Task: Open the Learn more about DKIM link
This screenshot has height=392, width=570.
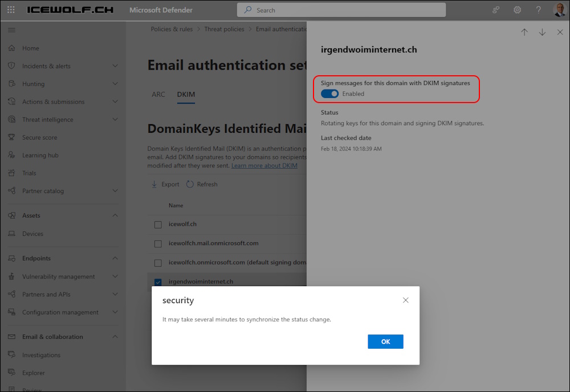Action: pos(264,165)
